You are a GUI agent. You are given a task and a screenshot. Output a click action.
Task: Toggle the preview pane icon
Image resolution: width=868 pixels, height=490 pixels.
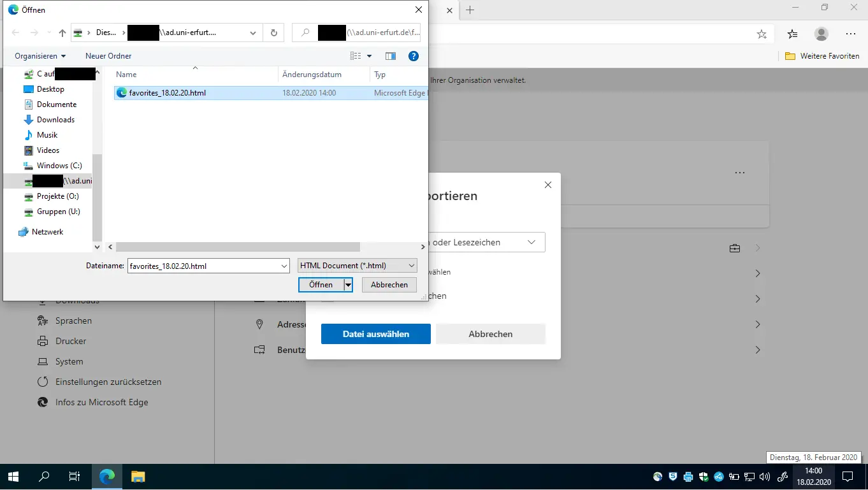pyautogui.click(x=391, y=56)
